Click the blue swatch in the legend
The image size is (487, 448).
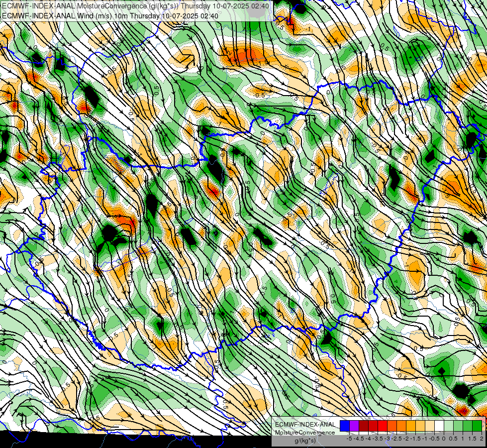(x=345, y=426)
